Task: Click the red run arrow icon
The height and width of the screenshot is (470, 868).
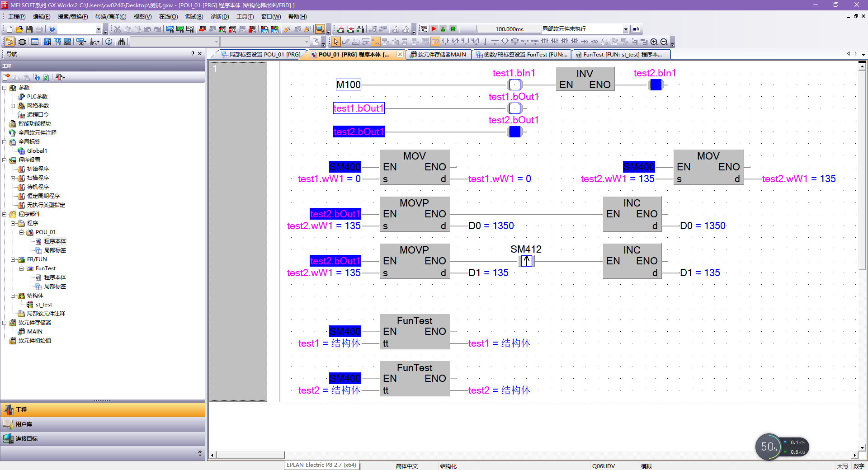Action: (434, 29)
